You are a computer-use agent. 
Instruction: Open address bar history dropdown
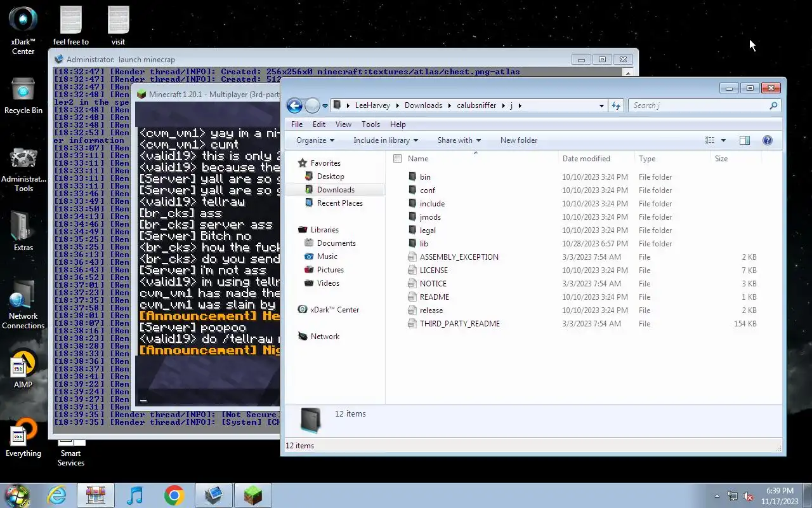601,105
